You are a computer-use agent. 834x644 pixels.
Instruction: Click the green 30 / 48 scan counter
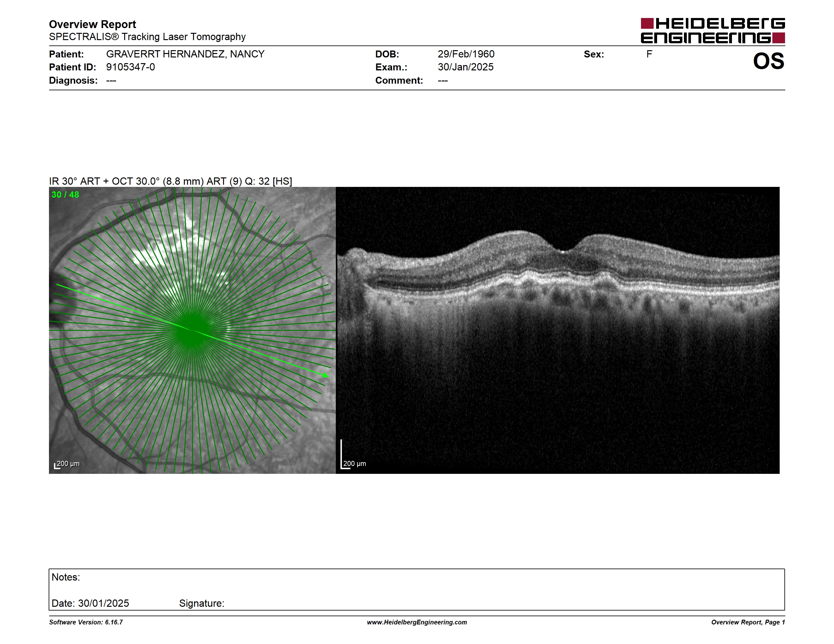(x=65, y=194)
